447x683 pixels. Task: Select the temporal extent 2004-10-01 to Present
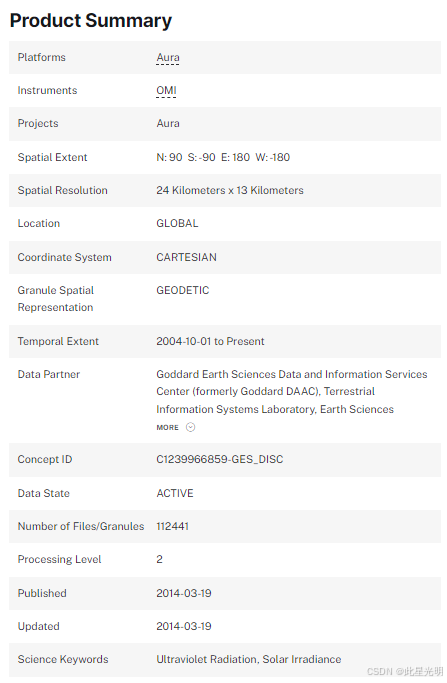tap(210, 342)
